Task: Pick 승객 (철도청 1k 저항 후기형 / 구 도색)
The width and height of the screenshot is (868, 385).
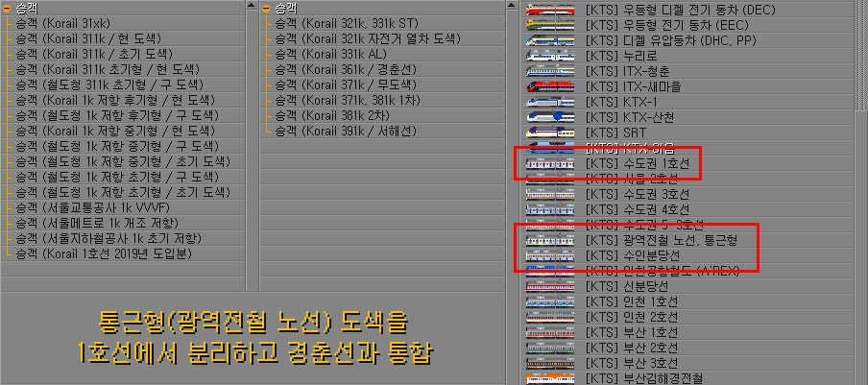Action: point(117,115)
